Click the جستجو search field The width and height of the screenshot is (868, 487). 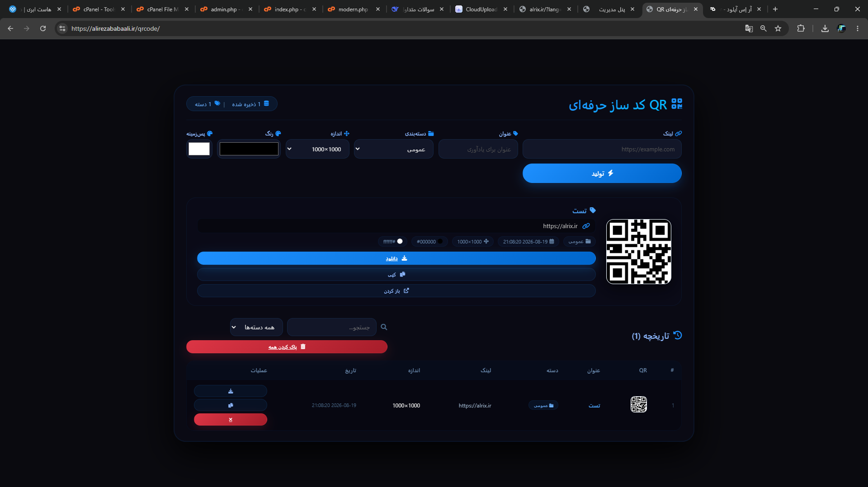point(331,327)
